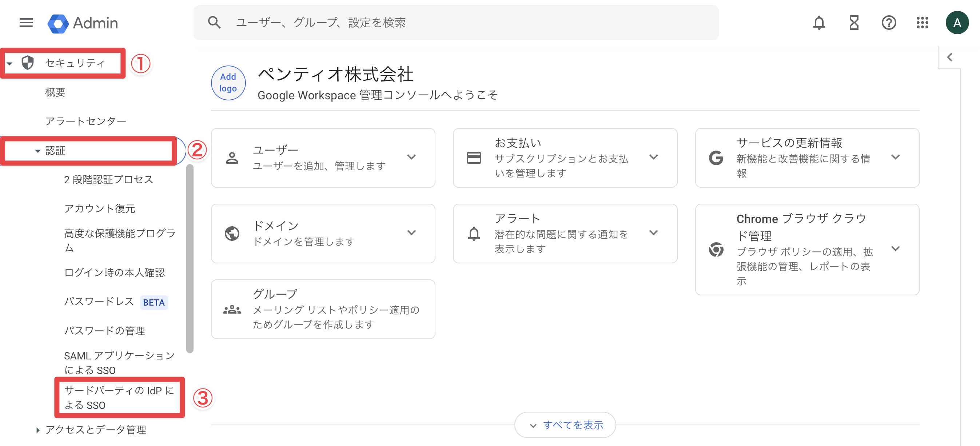Image resolution: width=980 pixels, height=446 pixels.
Task: Click the security shield icon
Action: (27, 63)
